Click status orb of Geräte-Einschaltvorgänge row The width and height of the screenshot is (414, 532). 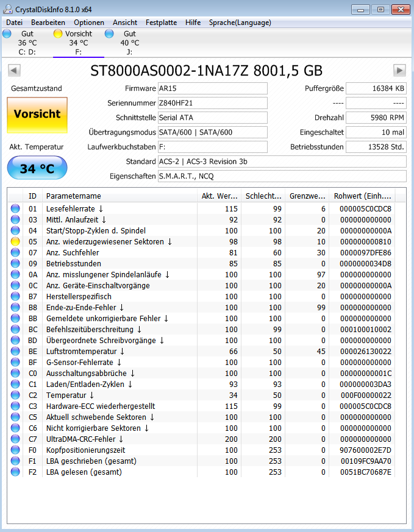[15, 285]
